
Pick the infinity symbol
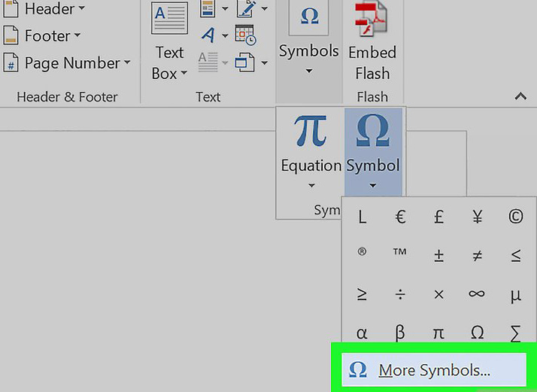[477, 294]
